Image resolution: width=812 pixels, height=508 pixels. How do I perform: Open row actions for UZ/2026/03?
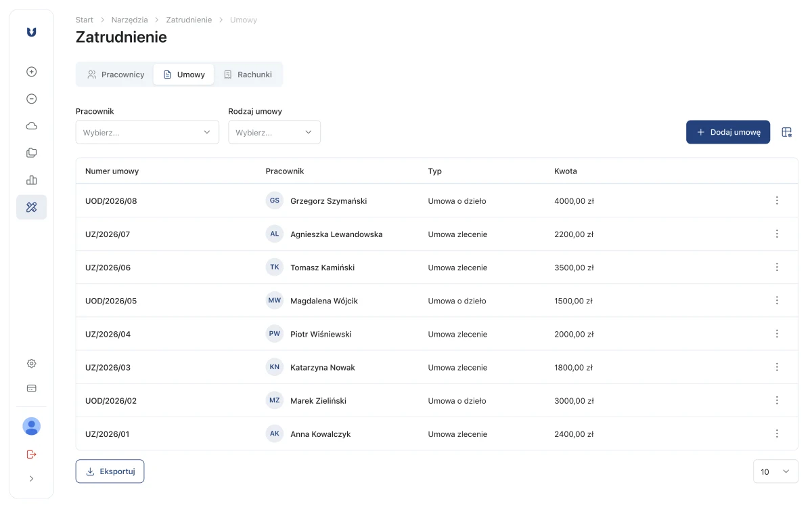(x=777, y=367)
